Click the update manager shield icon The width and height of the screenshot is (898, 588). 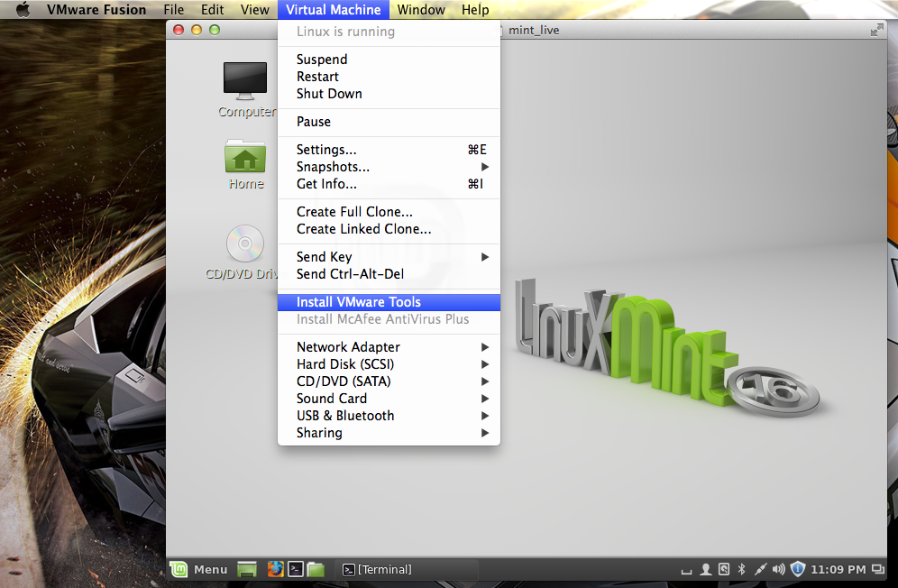point(797,569)
